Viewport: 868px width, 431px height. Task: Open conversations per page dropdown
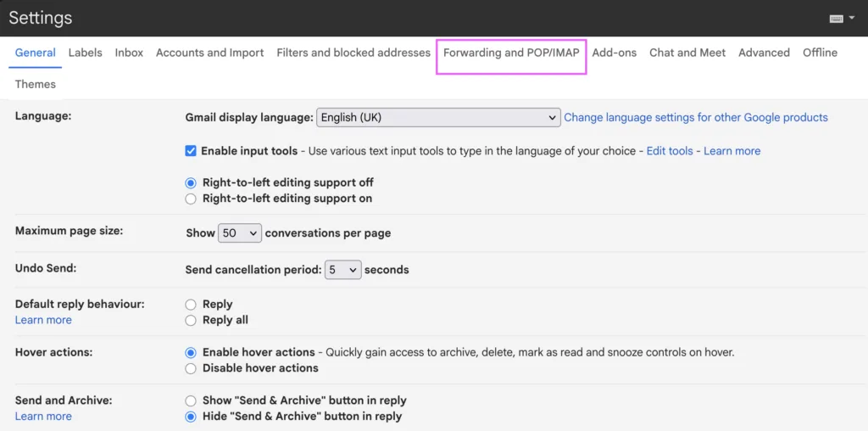(x=240, y=233)
